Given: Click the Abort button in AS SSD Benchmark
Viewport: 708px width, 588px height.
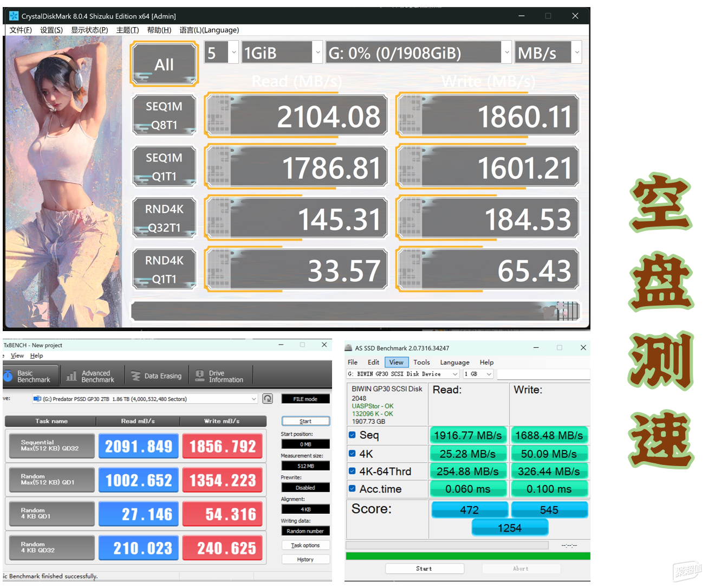Looking at the screenshot, I should tap(521, 568).
